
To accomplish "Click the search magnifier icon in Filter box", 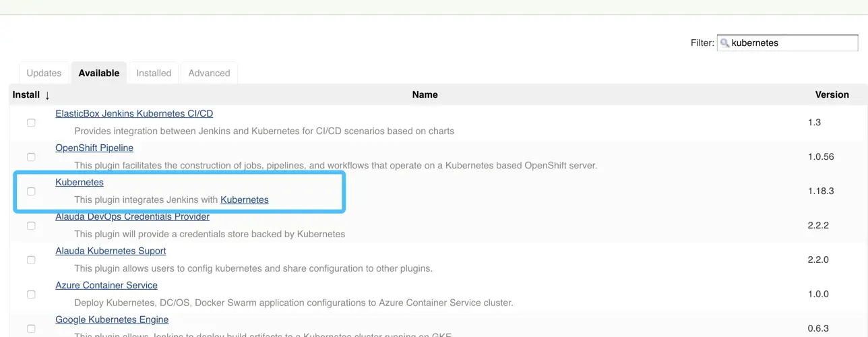I will 724,43.
